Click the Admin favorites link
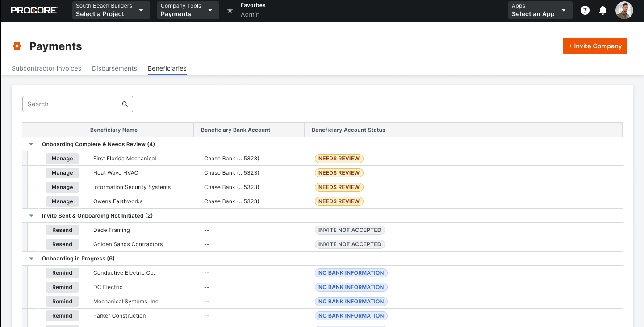The width and height of the screenshot is (644, 327). (250, 14)
